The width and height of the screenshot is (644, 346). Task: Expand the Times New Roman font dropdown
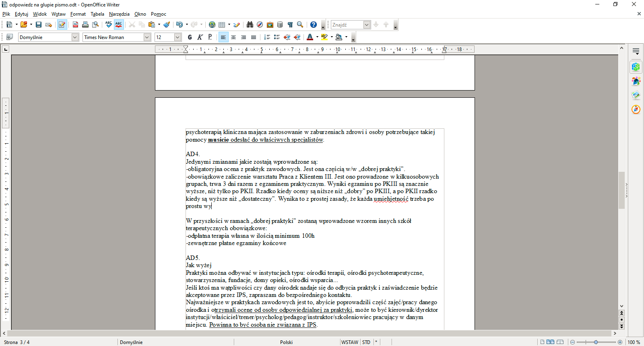[x=147, y=37]
